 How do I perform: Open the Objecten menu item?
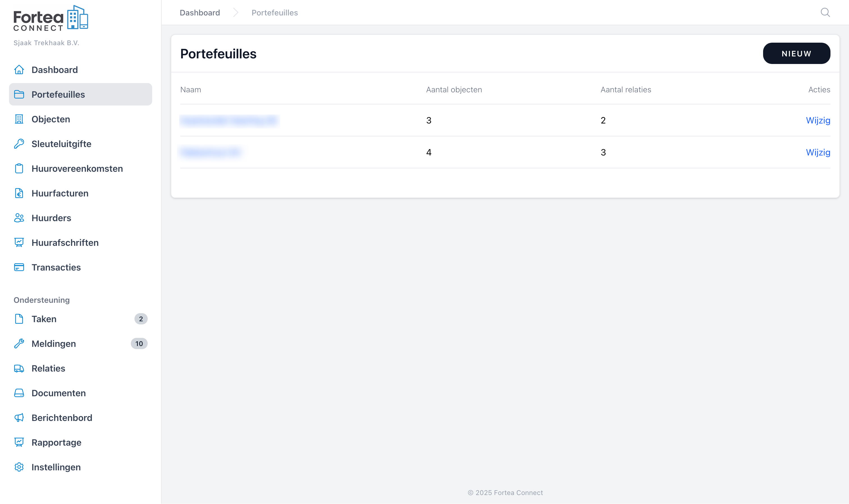point(51,119)
